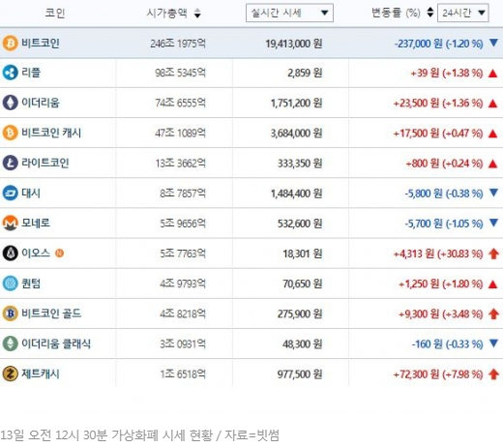Click the Qtum (퀀텀) coin icon
Image resolution: width=503 pixels, height=448 pixels.
click(10, 284)
